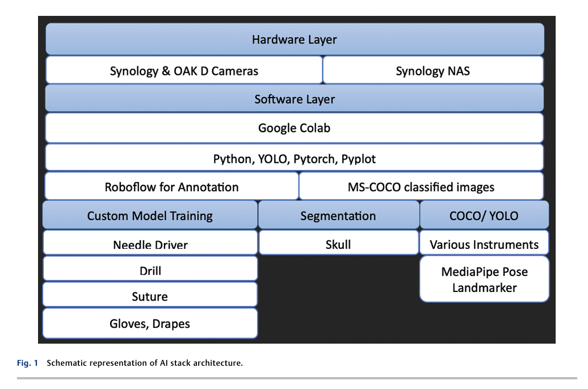Click the Python, YOLO, Pytorch, Pyplot box
588x389 pixels.
click(x=295, y=158)
